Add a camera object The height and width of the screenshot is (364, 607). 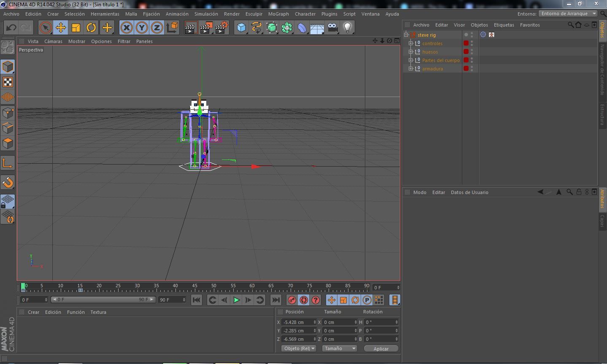click(x=332, y=28)
